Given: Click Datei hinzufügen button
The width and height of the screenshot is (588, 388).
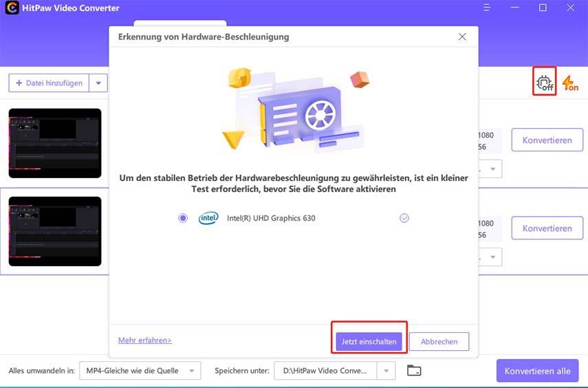Looking at the screenshot, I should [x=49, y=83].
